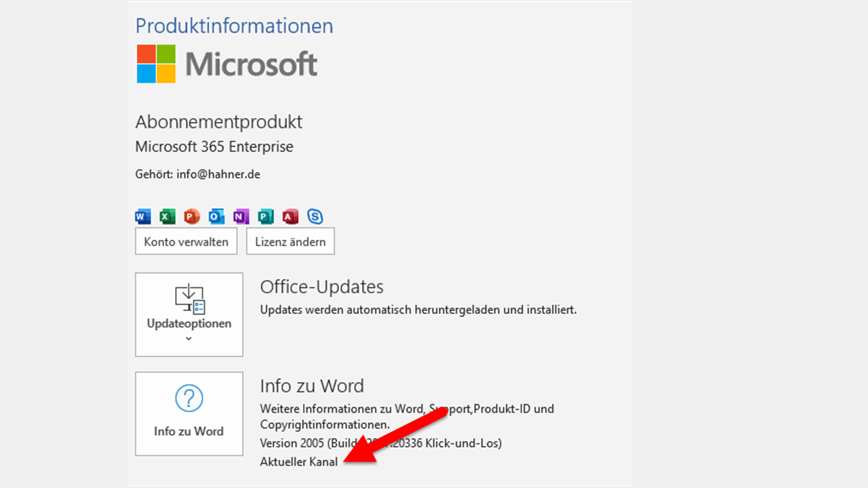Click Lizenz ändern button
This screenshot has height=488, width=868.
(x=290, y=241)
